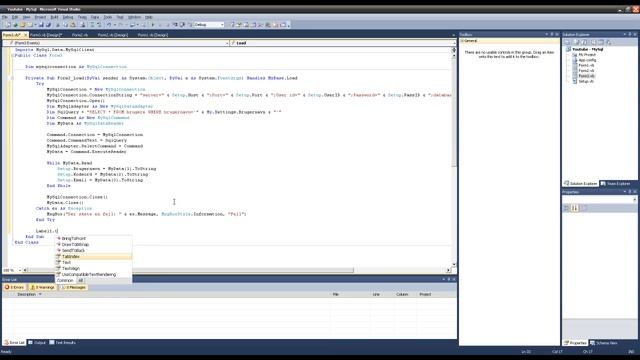
Task: Close the active Form3.vb code tab
Action: point(25,35)
